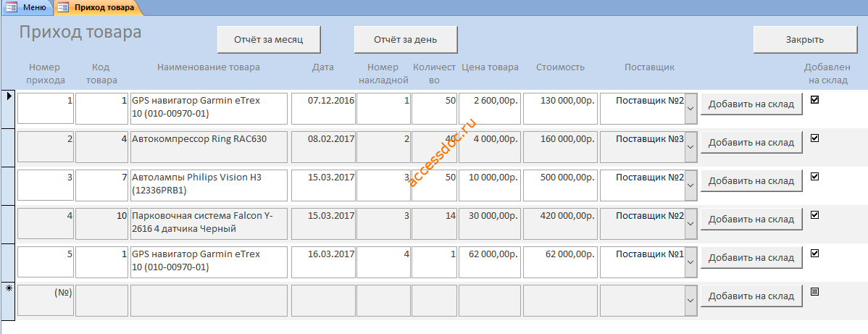Viewport: 868px width, 334px height.
Task: Click the quantity field with value 14
Action: click(x=435, y=224)
